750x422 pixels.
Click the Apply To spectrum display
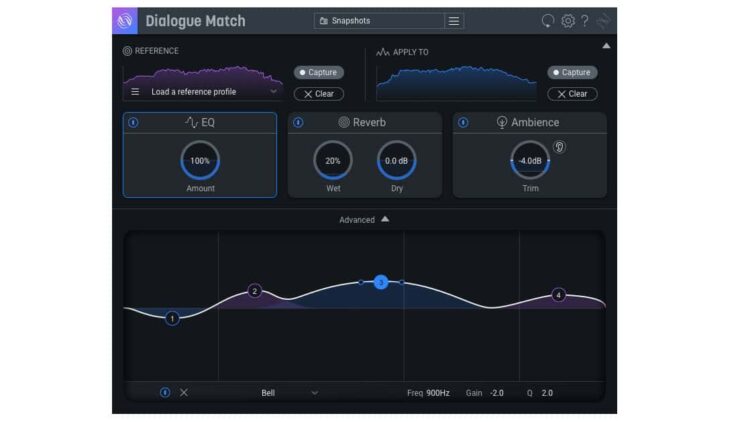(457, 83)
